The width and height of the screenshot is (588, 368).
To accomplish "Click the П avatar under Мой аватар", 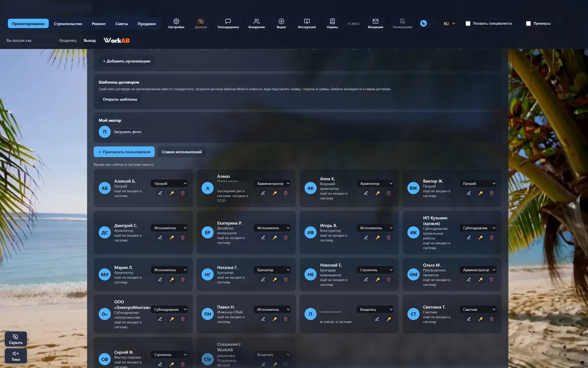I will tap(105, 132).
